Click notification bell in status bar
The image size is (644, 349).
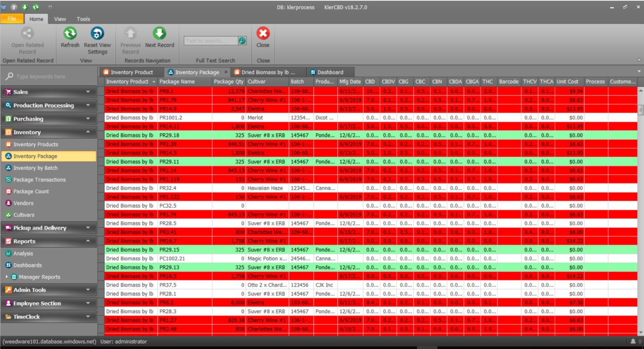(633, 342)
